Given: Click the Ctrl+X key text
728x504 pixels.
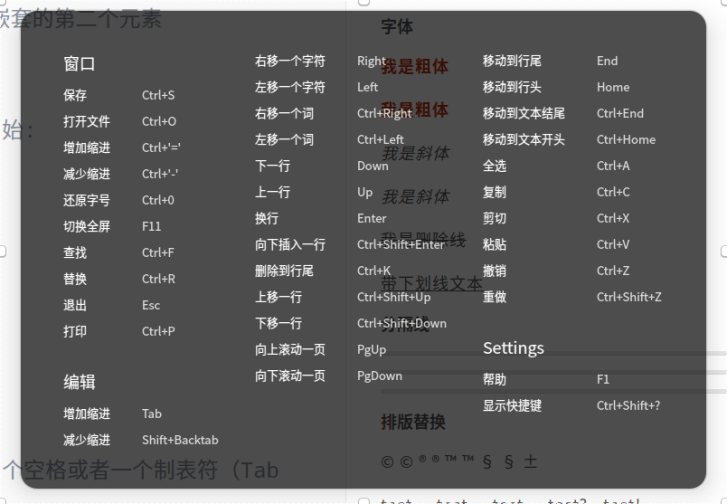Looking at the screenshot, I should tap(613, 218).
